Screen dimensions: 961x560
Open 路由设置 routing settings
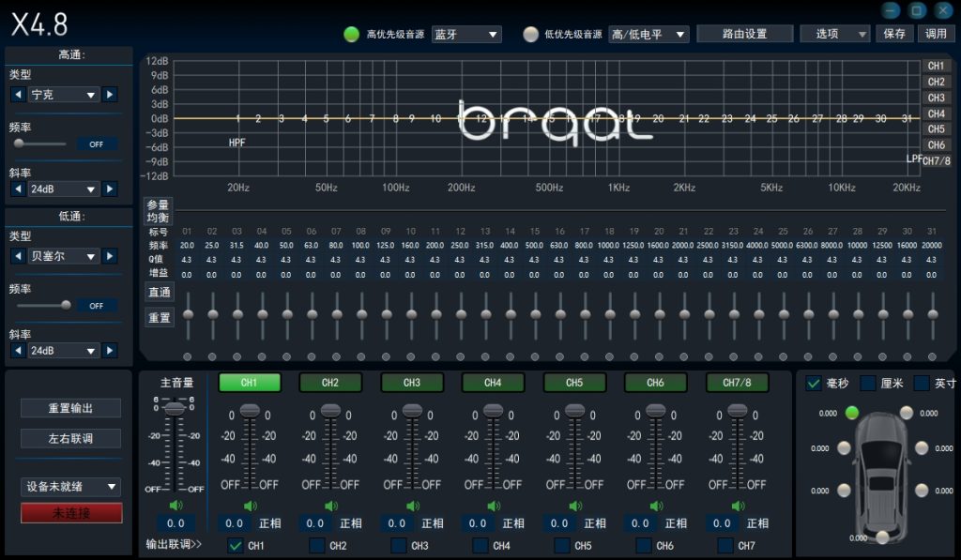744,34
